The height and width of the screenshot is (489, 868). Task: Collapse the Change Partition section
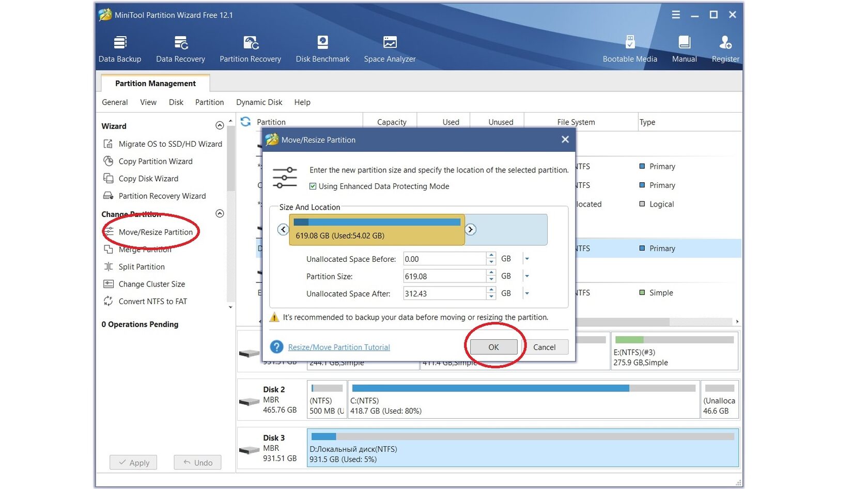[220, 213]
